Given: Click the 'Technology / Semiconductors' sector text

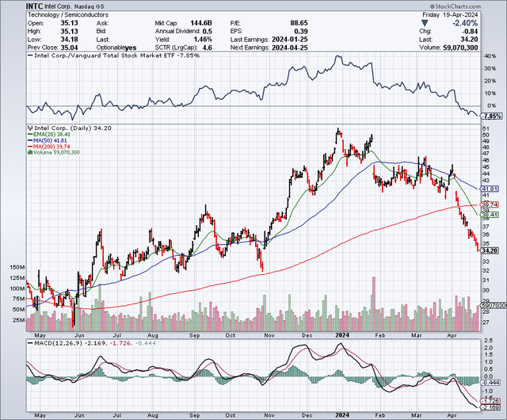Looking at the screenshot, I should pyautogui.click(x=68, y=15).
